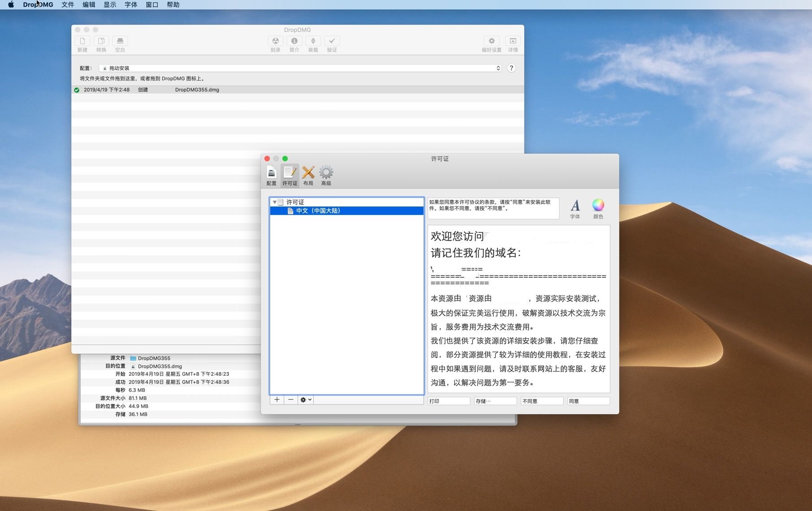Open the 窗口 menu
Image resolution: width=812 pixels, height=511 pixels.
pos(152,4)
